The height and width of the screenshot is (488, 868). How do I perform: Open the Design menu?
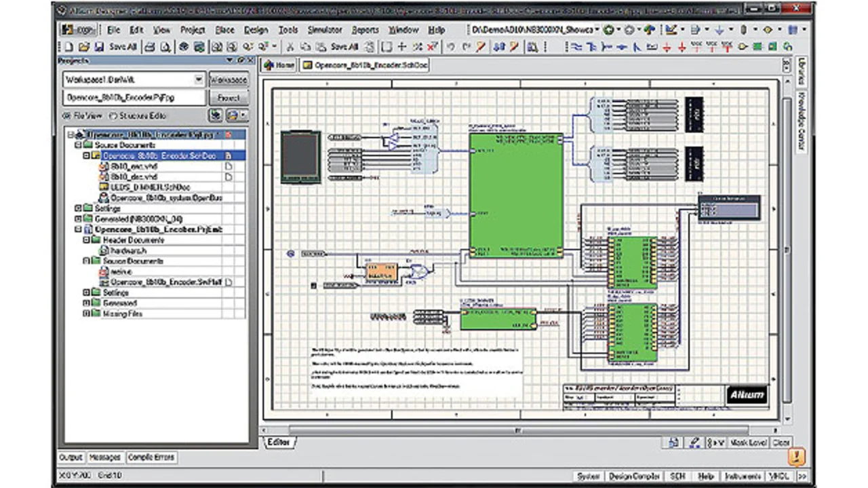coord(256,30)
